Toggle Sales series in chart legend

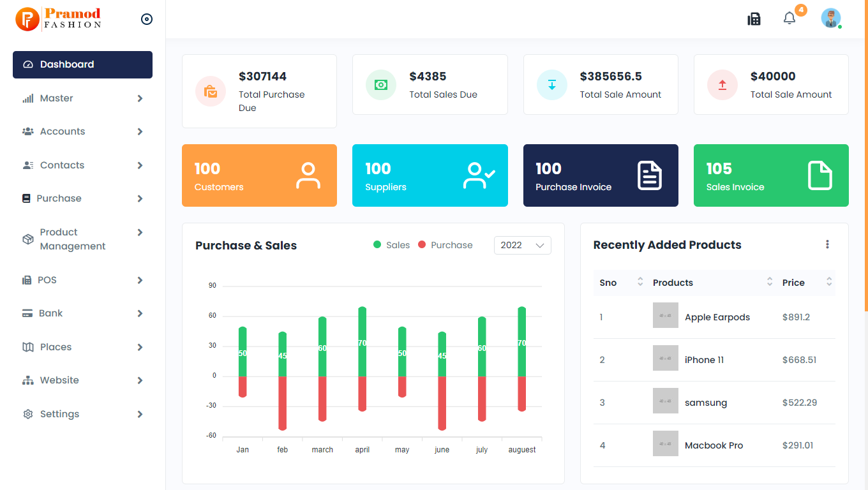[391, 245]
